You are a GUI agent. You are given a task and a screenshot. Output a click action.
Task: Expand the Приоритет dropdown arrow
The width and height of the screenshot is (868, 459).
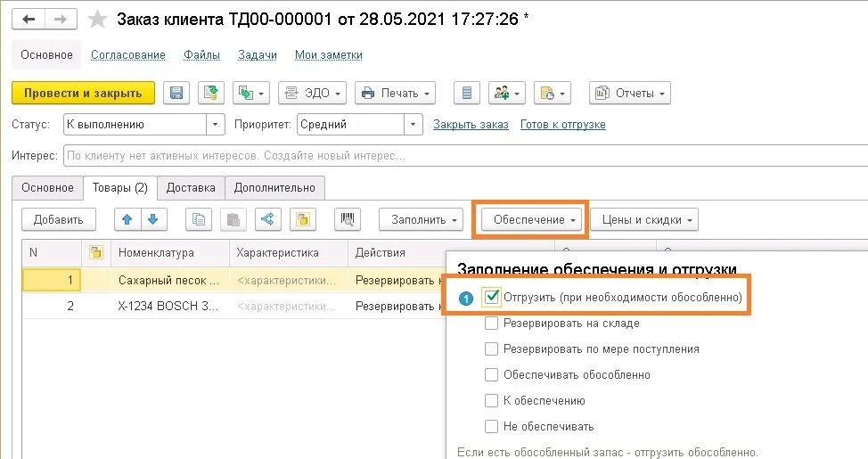(413, 125)
